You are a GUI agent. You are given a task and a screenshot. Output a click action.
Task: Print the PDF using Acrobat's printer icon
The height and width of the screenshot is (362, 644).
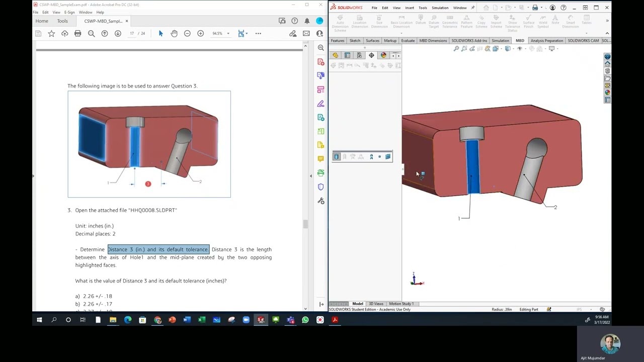(x=77, y=34)
